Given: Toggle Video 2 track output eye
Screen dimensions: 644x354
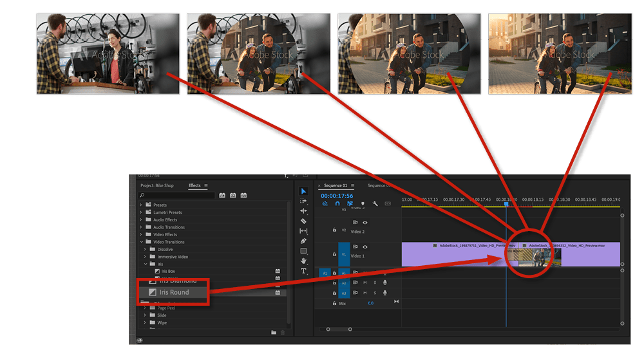Looking at the screenshot, I should pyautogui.click(x=365, y=223).
